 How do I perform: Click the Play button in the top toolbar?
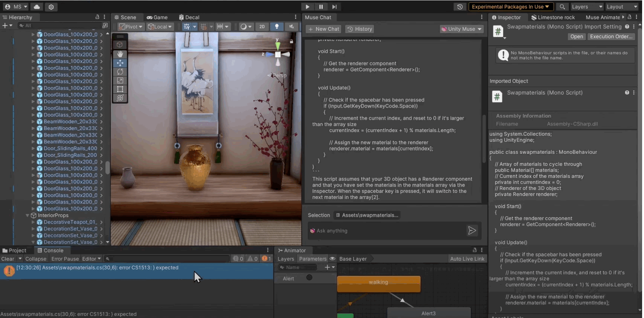[307, 7]
